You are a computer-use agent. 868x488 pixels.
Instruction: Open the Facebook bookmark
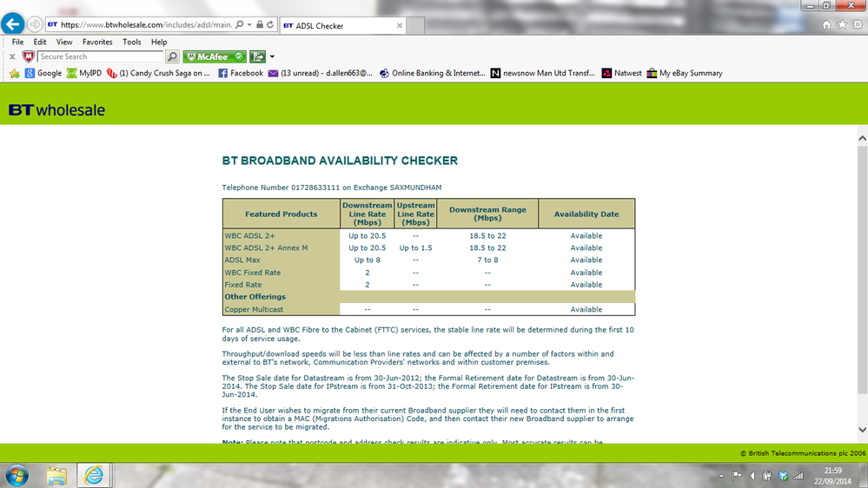(241, 73)
